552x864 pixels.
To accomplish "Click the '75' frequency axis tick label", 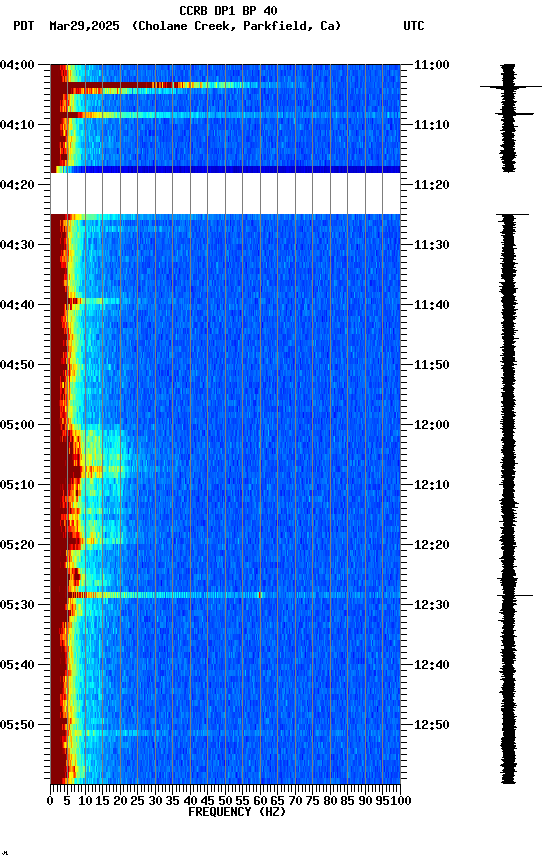I will (312, 802).
